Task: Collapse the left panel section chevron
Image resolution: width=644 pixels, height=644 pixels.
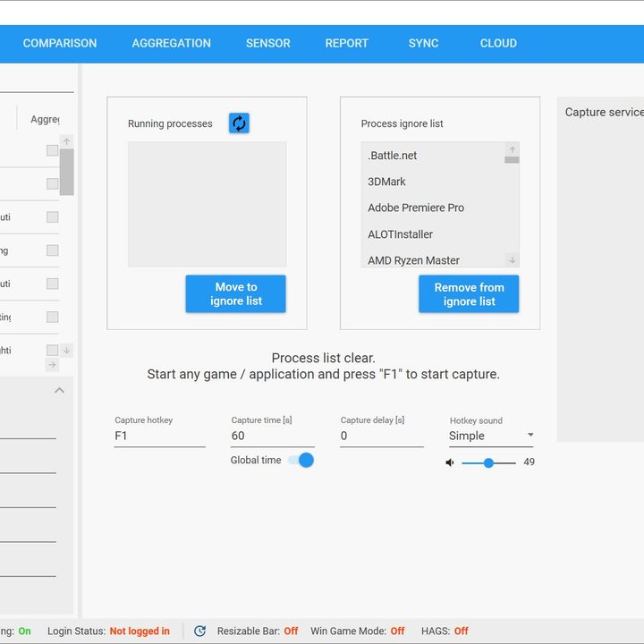Action: (60, 390)
